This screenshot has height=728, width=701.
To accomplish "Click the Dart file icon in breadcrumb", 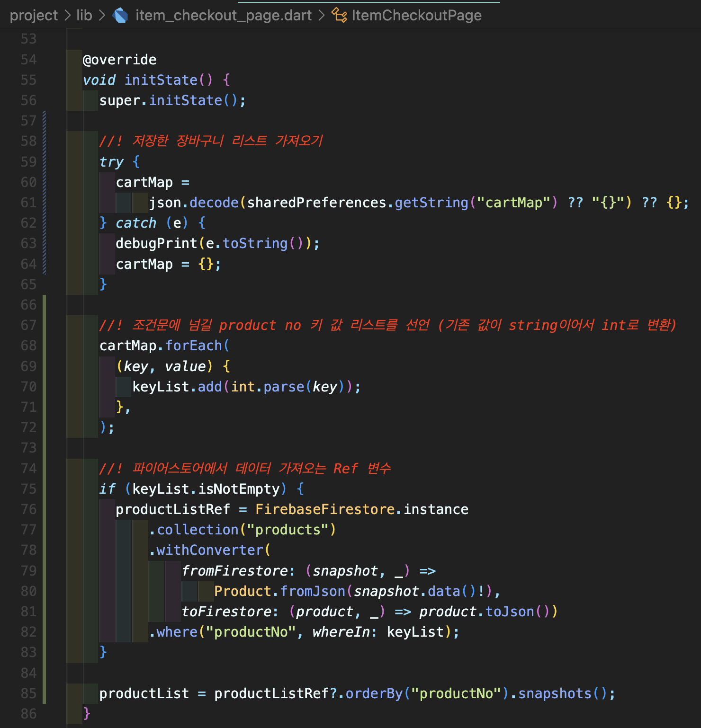I will coord(120,16).
